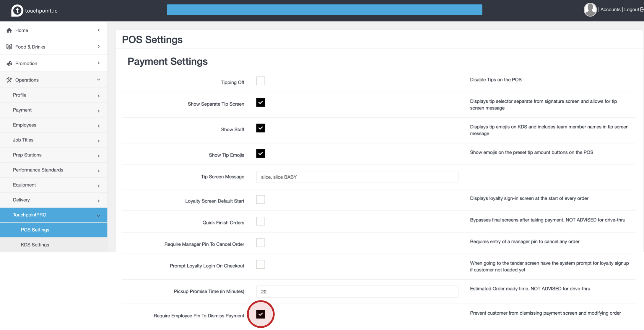Uncheck Show Separate Tip Screen
This screenshot has width=644, height=330.
[x=260, y=102]
